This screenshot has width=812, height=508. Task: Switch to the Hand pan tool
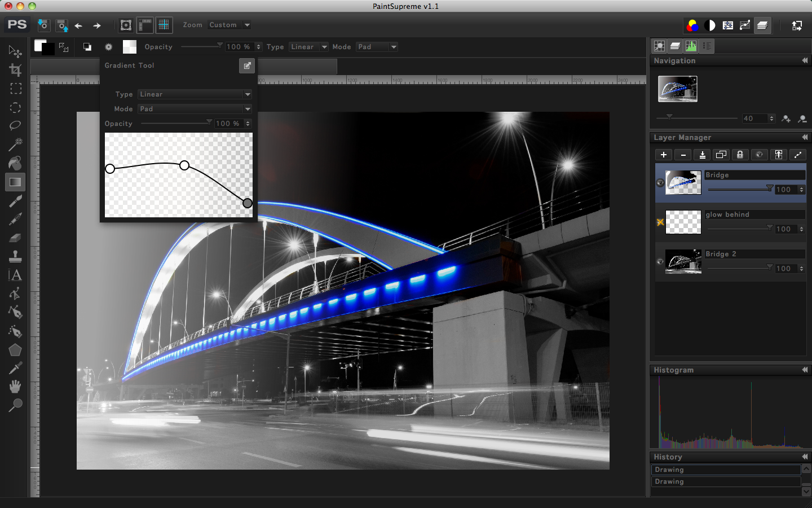coord(15,387)
